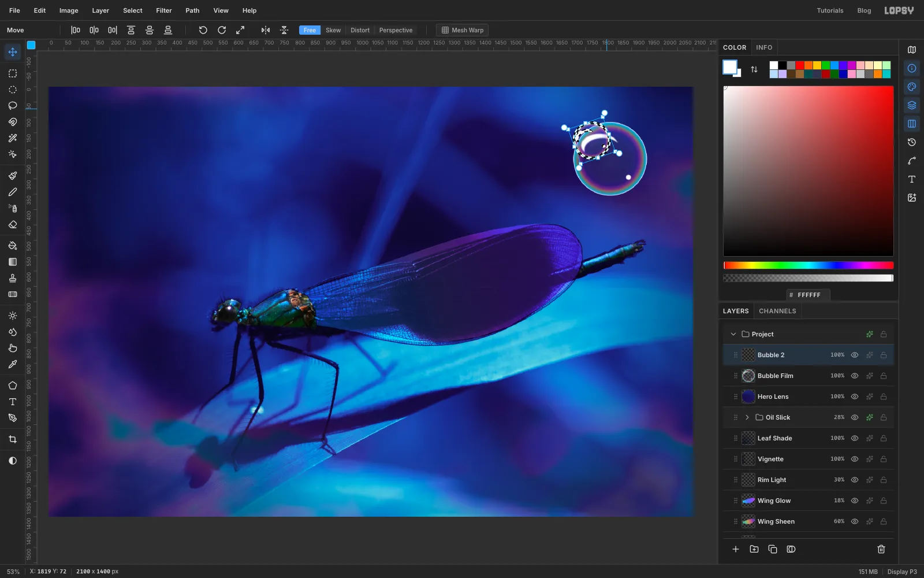Image resolution: width=924 pixels, height=578 pixels.
Task: Hide the Vignette layer
Action: 855,459
